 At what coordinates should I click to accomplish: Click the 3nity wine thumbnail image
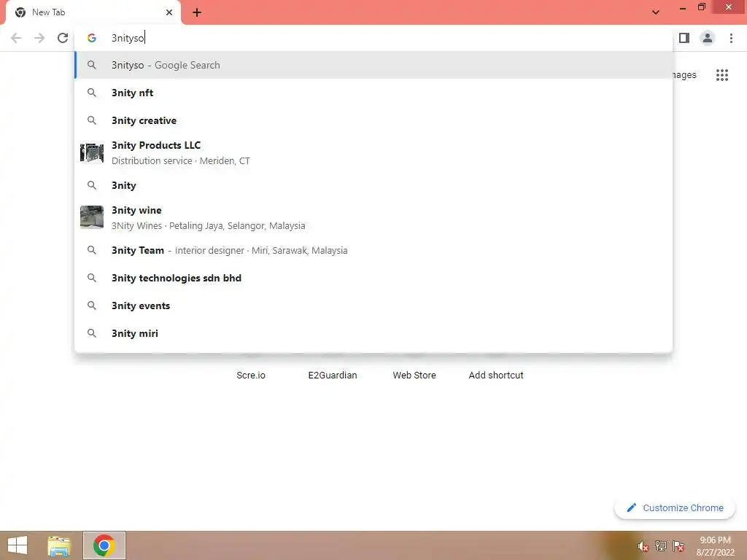pos(92,217)
